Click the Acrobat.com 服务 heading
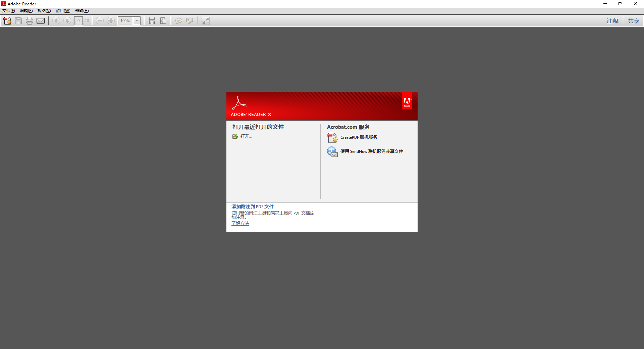This screenshot has width=644, height=349. click(x=348, y=127)
